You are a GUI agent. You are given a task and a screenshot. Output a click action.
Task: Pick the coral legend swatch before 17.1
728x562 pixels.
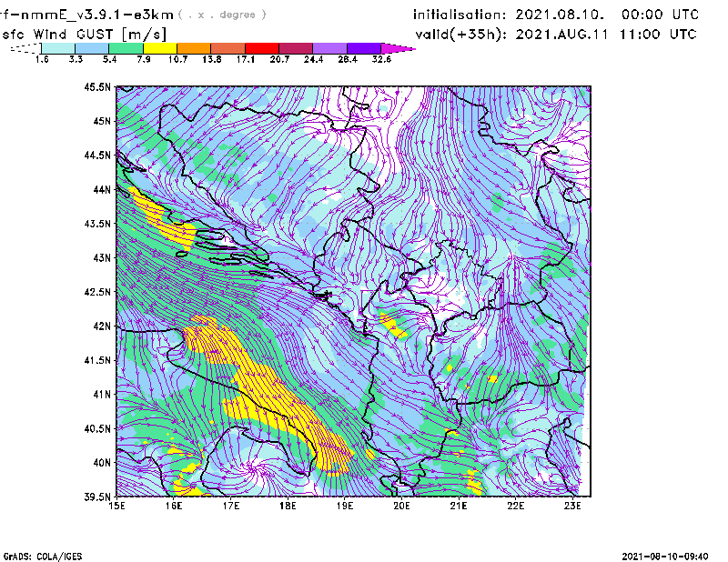(228, 48)
